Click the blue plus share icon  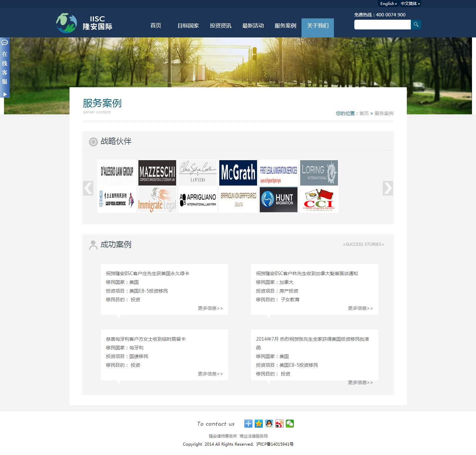tap(248, 424)
